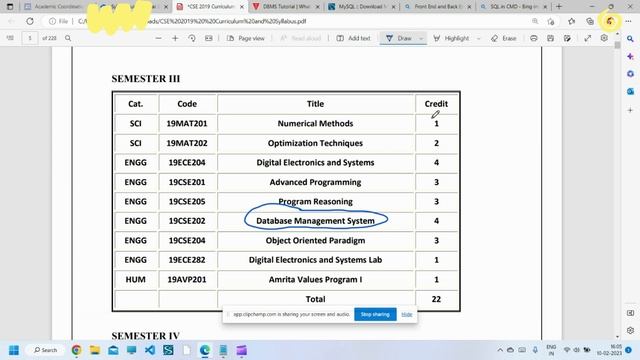Click the Optimization Techniques title cell
The height and width of the screenshot is (360, 640).
[315, 143]
